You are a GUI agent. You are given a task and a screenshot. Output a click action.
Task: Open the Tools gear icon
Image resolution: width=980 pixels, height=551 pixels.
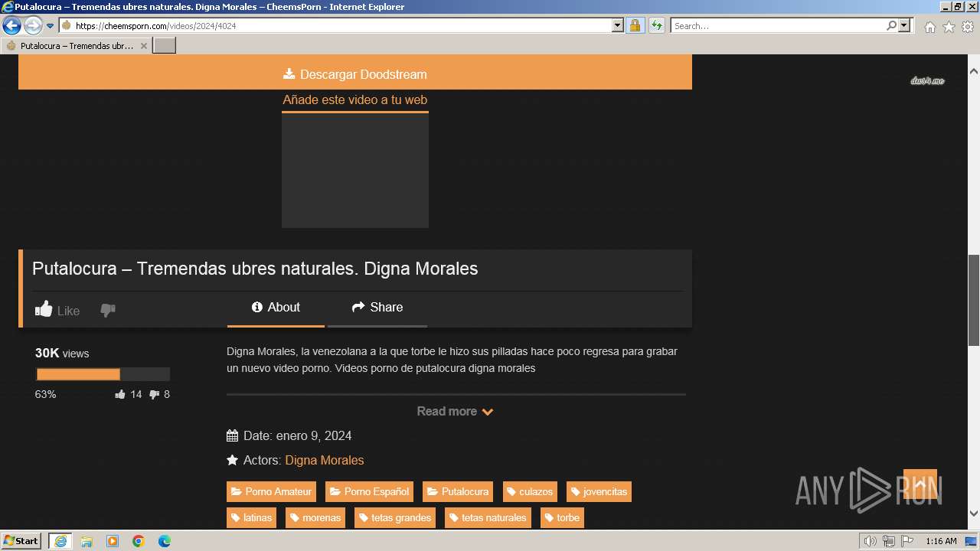click(968, 27)
